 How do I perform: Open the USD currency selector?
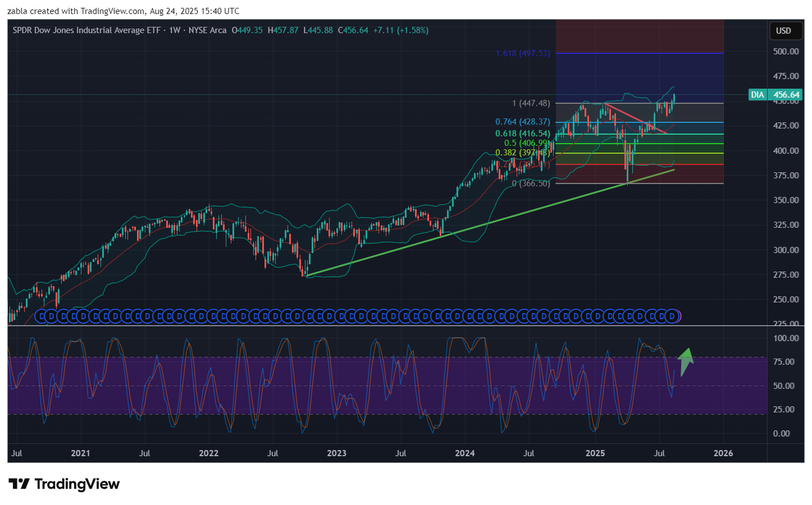click(783, 31)
